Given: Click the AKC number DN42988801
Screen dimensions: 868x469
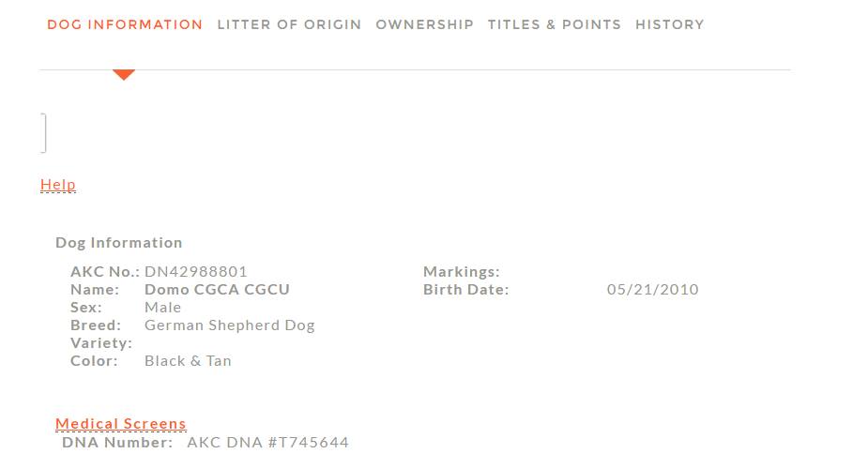Looking at the screenshot, I should 196,272.
